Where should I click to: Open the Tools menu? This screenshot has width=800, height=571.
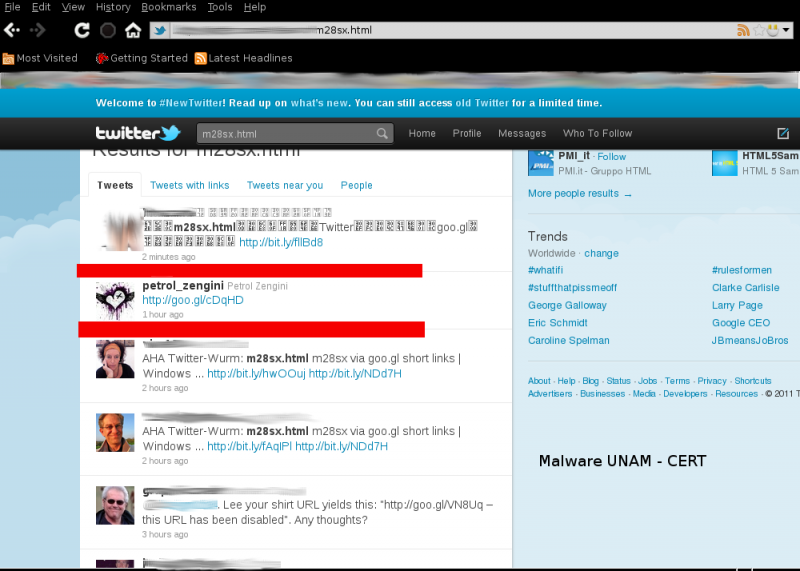point(220,7)
